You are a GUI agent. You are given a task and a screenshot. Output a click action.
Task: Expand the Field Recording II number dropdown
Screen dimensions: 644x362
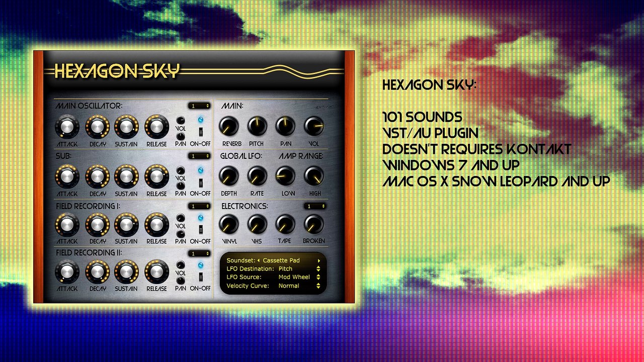coord(199,253)
